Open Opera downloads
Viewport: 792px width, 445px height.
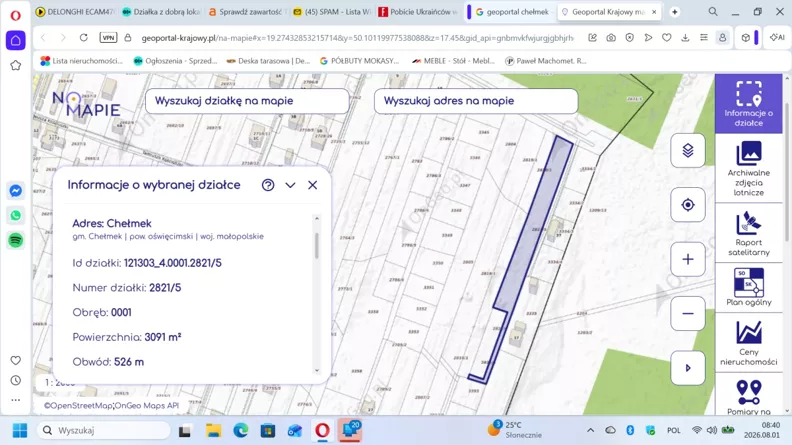685,37
